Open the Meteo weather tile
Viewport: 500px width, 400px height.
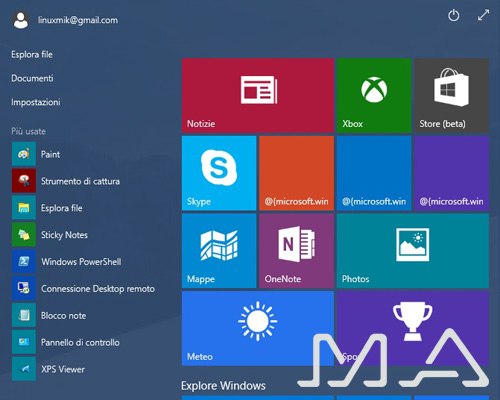tap(258, 328)
